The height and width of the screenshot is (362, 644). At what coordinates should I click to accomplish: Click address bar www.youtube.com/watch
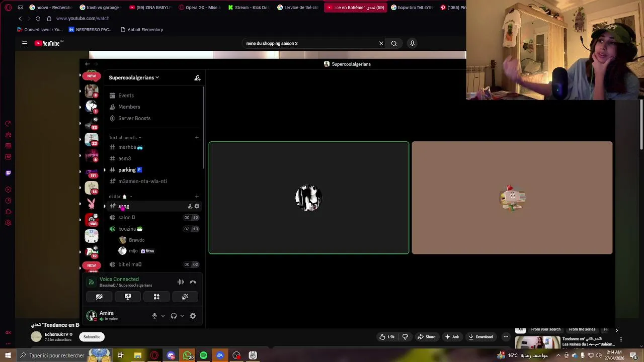pyautogui.click(x=83, y=19)
